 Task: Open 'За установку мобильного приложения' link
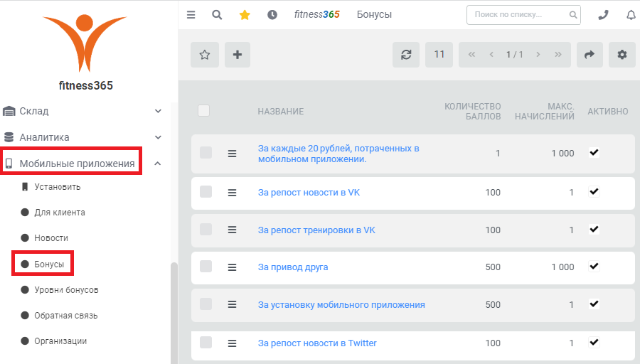341,305
